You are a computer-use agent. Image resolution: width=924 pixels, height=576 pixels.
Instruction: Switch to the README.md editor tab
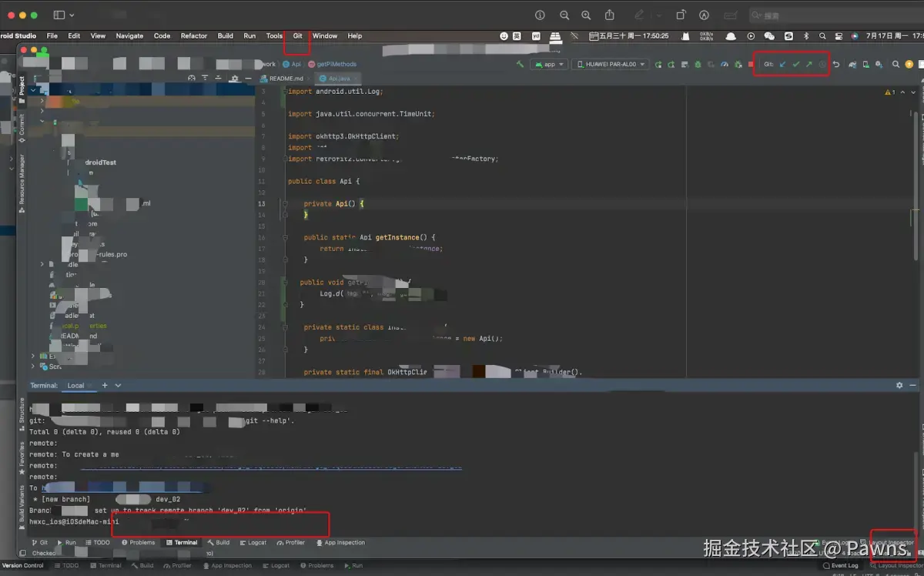(286, 79)
